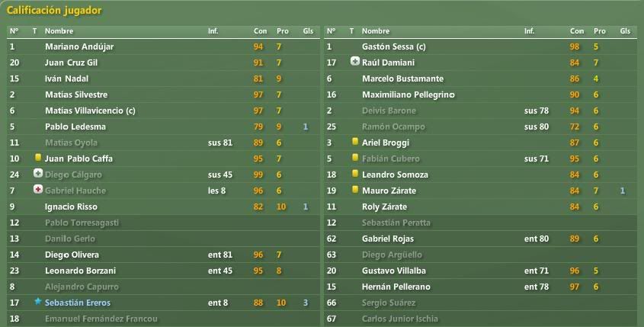This screenshot has width=644, height=327.
Task: Sort right table by Inf. column header
Action: coord(530,30)
